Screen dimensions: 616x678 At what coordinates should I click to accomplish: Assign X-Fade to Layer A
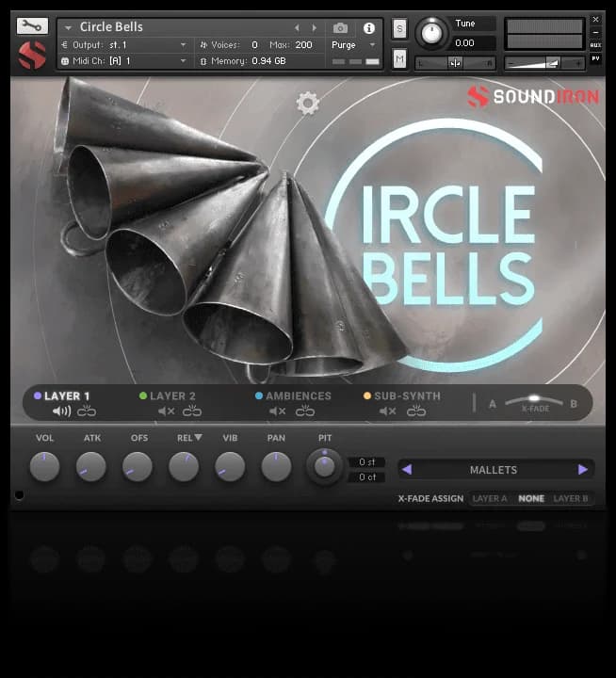(489, 498)
